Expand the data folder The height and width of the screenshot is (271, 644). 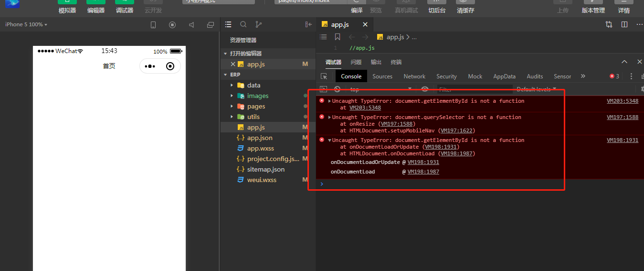point(232,85)
